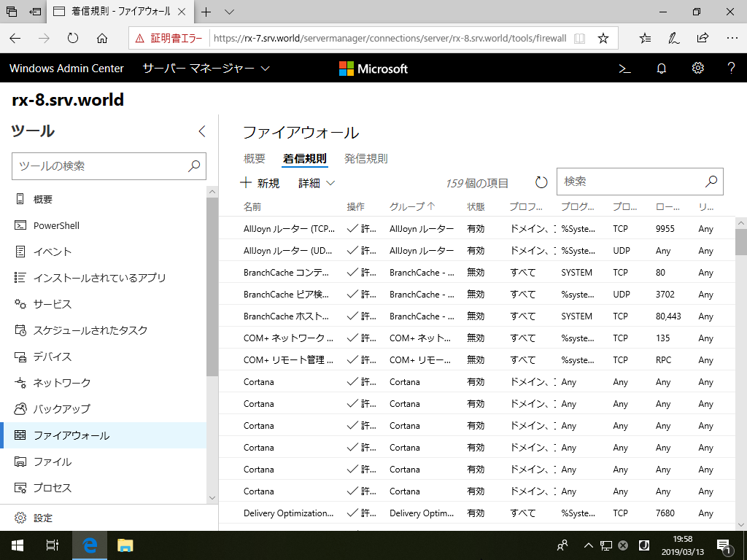Select the AllJoyn ルーター (TCP rule row

[x=477, y=228]
